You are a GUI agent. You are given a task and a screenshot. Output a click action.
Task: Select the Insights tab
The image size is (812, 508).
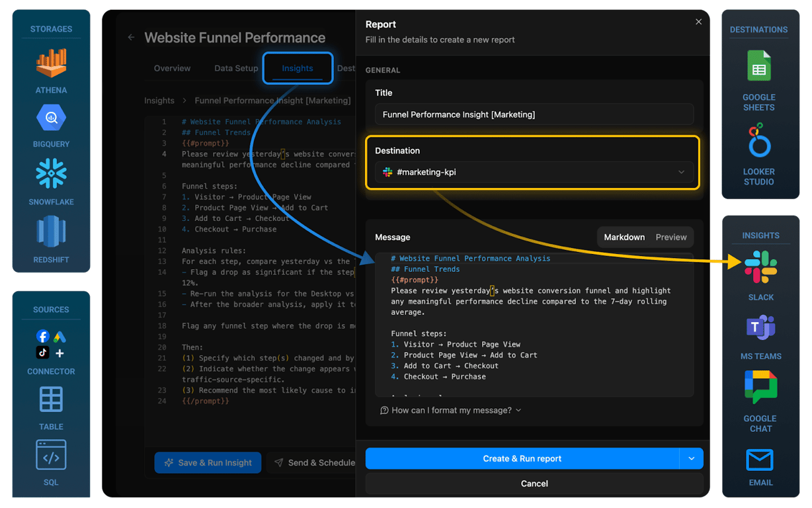tap(298, 68)
